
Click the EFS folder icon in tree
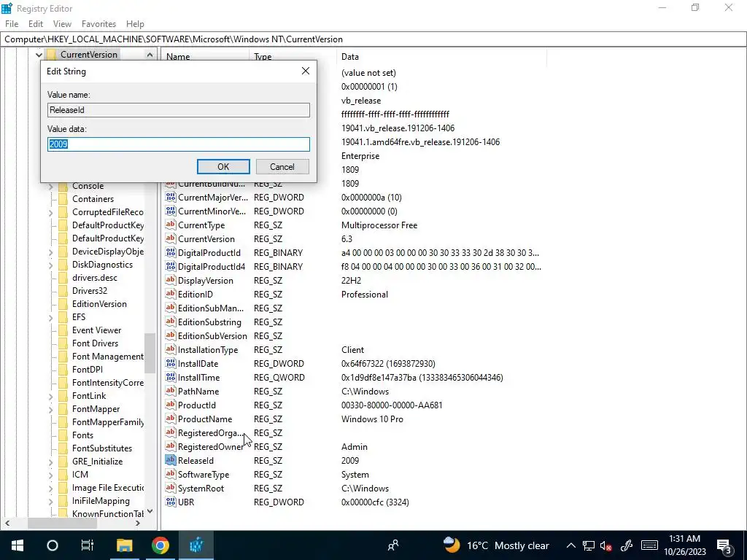pos(63,316)
